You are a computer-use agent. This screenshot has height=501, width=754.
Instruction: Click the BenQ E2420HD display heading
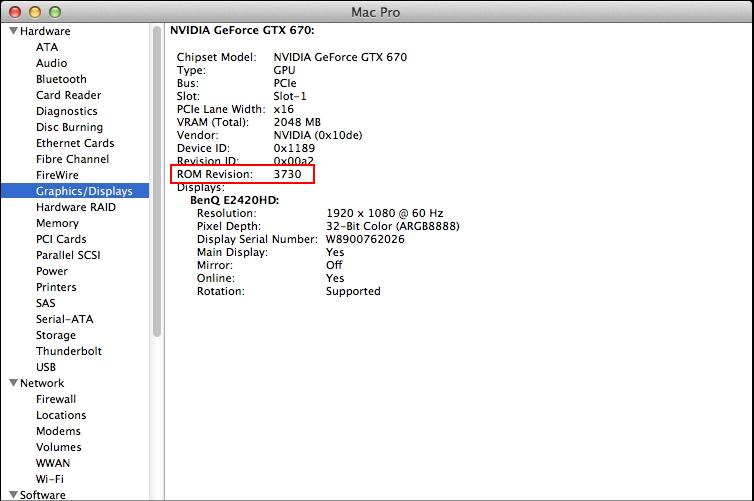click(x=235, y=200)
